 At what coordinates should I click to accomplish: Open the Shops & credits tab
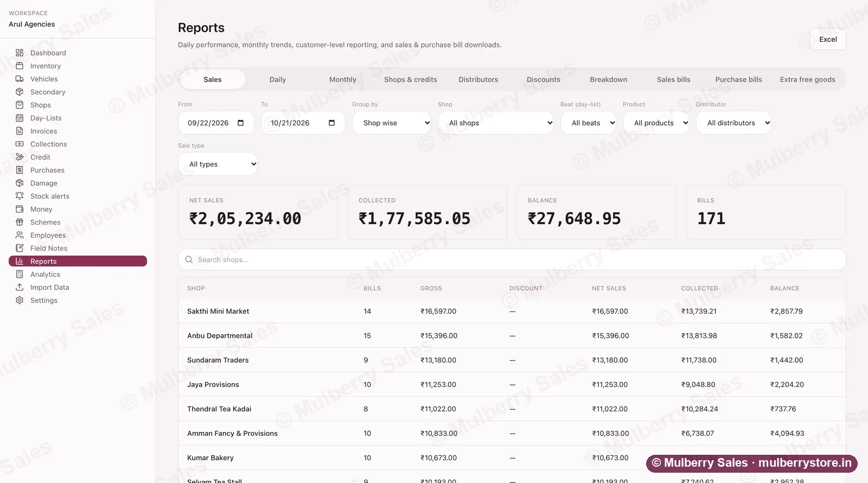click(x=411, y=79)
